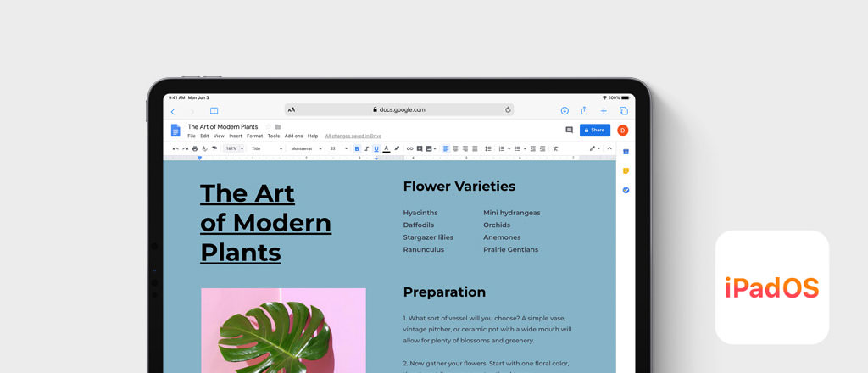Set right text alignment
868x373 pixels.
click(465, 148)
